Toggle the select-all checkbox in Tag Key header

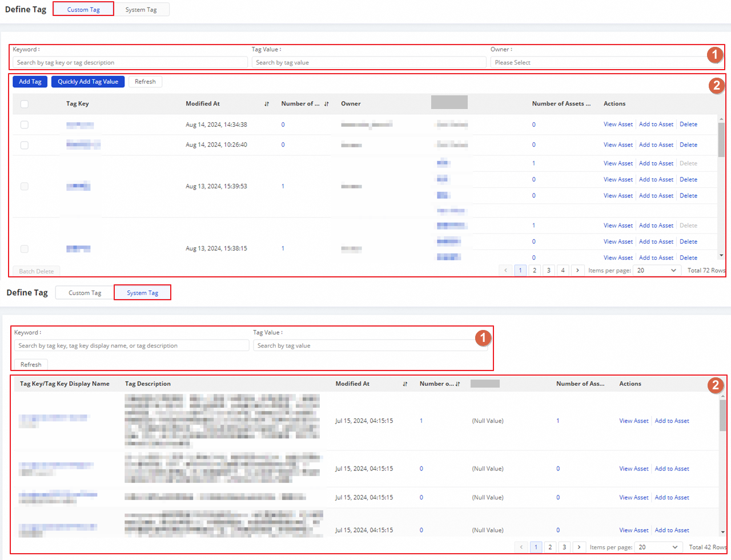click(25, 104)
